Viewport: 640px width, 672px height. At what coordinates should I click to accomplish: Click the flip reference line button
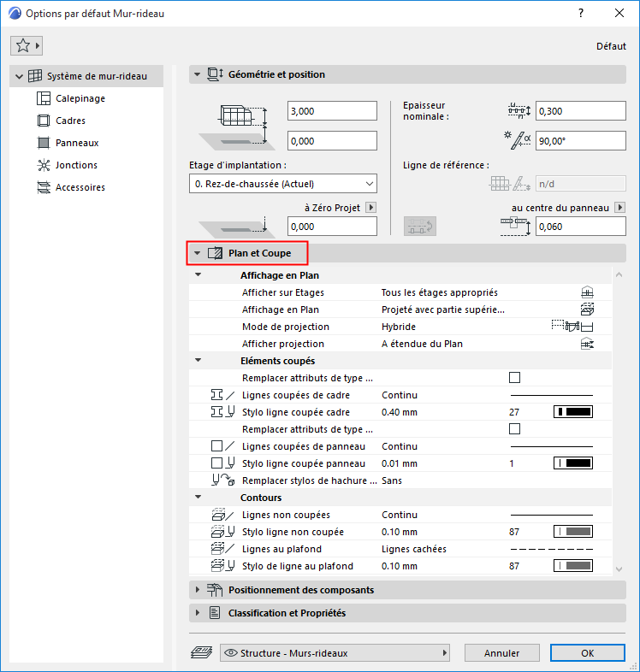[x=420, y=226]
